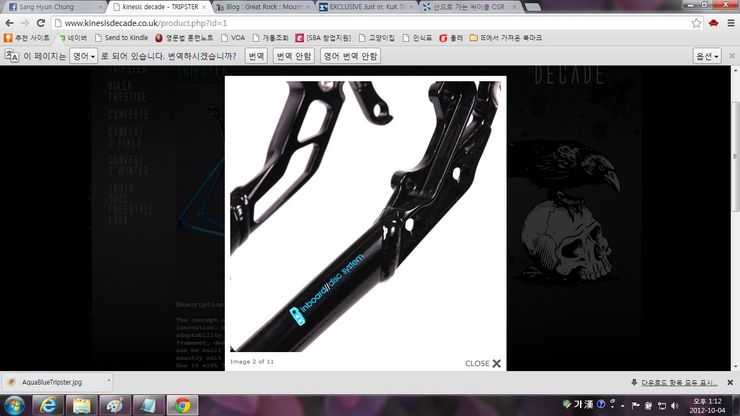This screenshot has width=740, height=416.
Task: Open the 톨레 bookmark
Action: [451, 38]
